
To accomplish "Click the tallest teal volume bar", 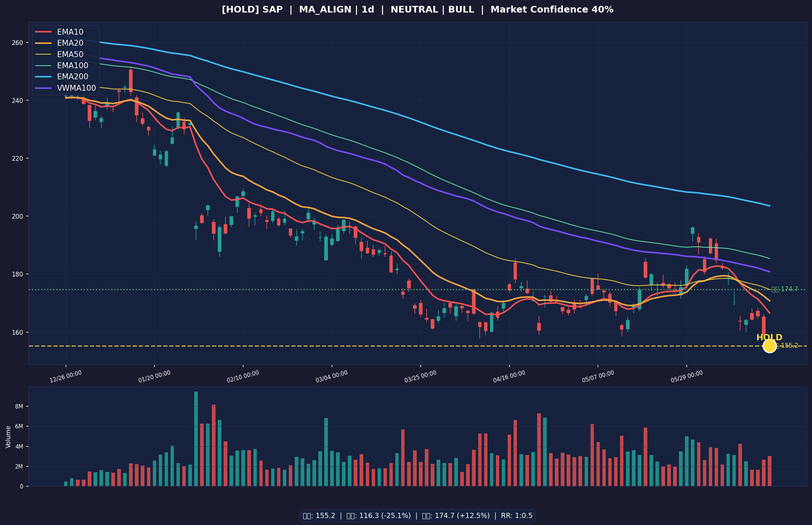I will 196,439.
